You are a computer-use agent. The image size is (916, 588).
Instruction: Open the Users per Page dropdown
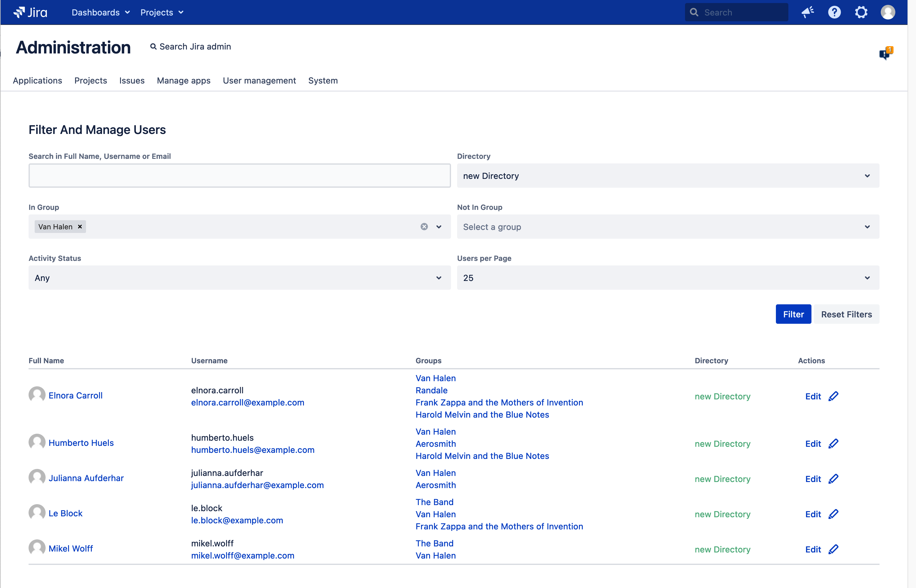point(668,278)
